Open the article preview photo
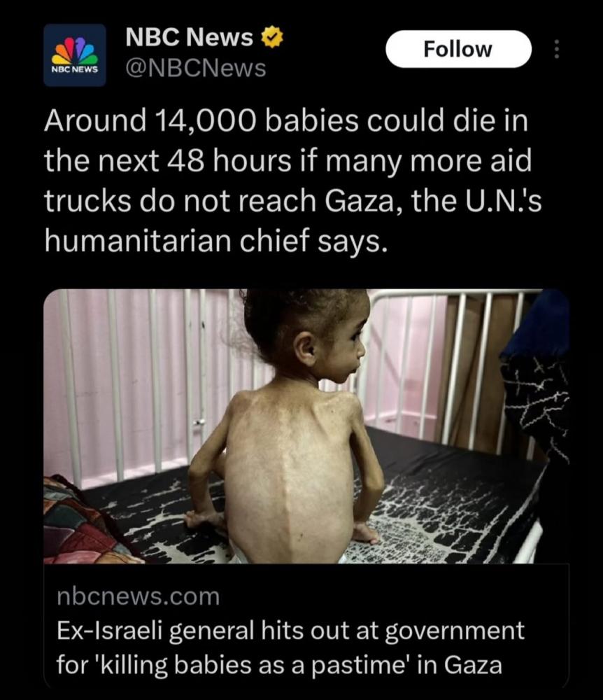Screen dimensions: 603x700 coord(306,426)
